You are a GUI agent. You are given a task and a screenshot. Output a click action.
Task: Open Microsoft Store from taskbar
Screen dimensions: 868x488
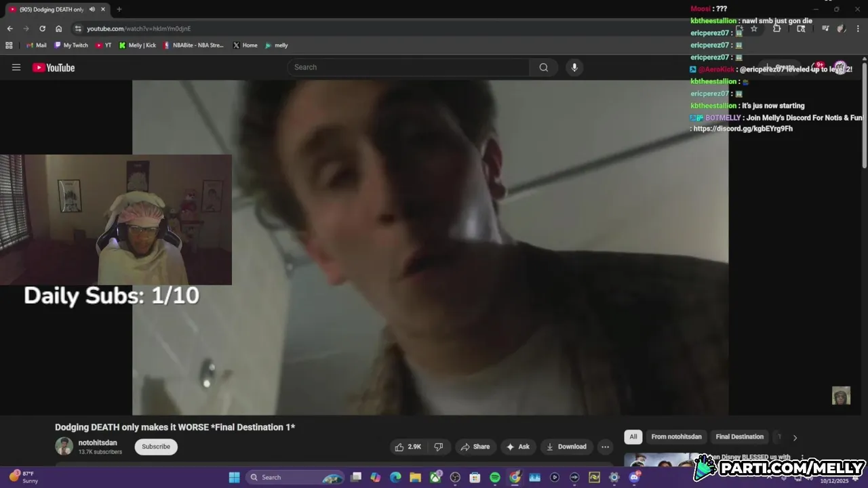click(475, 477)
